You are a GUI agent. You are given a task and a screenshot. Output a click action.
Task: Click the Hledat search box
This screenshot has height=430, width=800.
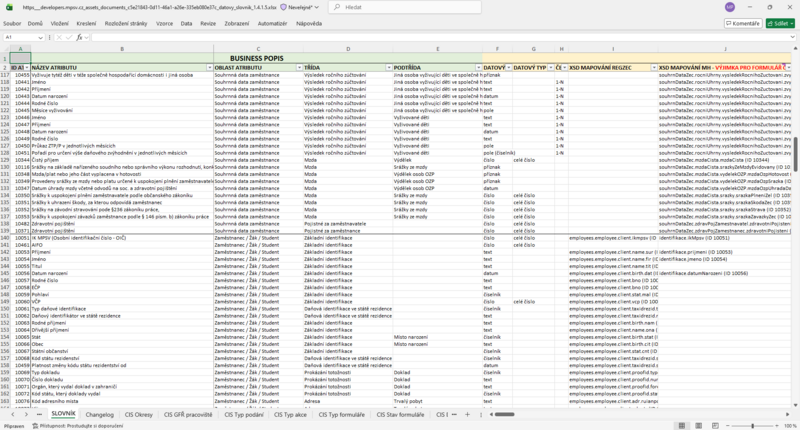405,7
